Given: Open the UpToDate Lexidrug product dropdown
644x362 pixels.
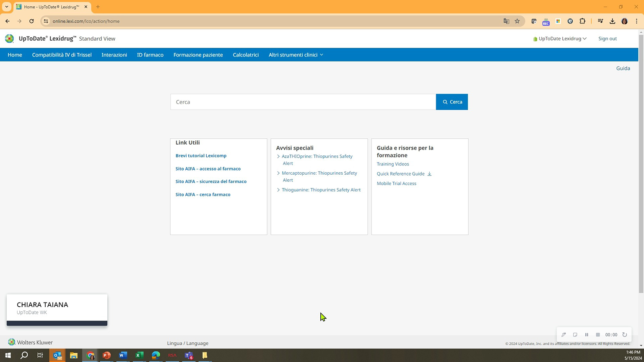Looking at the screenshot, I should [x=560, y=39].
